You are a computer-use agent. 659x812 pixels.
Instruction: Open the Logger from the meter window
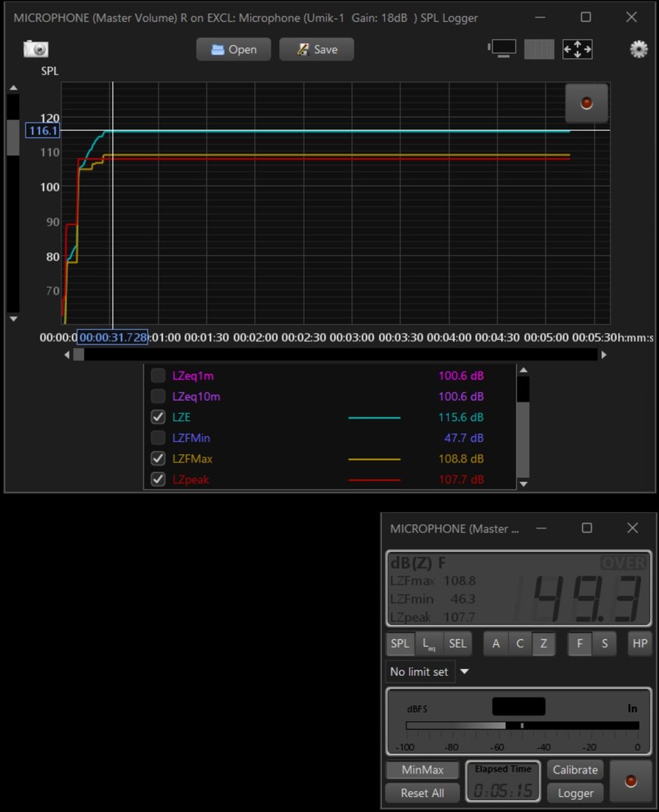coord(575,793)
